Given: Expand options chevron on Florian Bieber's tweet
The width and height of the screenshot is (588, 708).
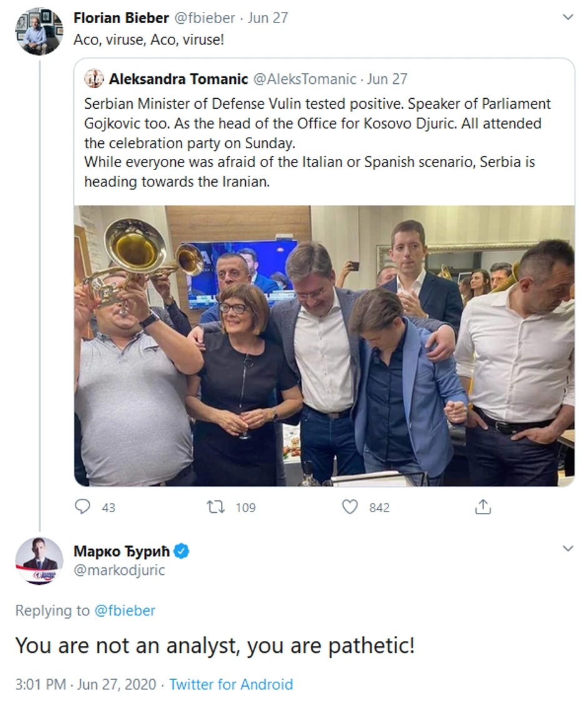Looking at the screenshot, I should pos(568,18).
